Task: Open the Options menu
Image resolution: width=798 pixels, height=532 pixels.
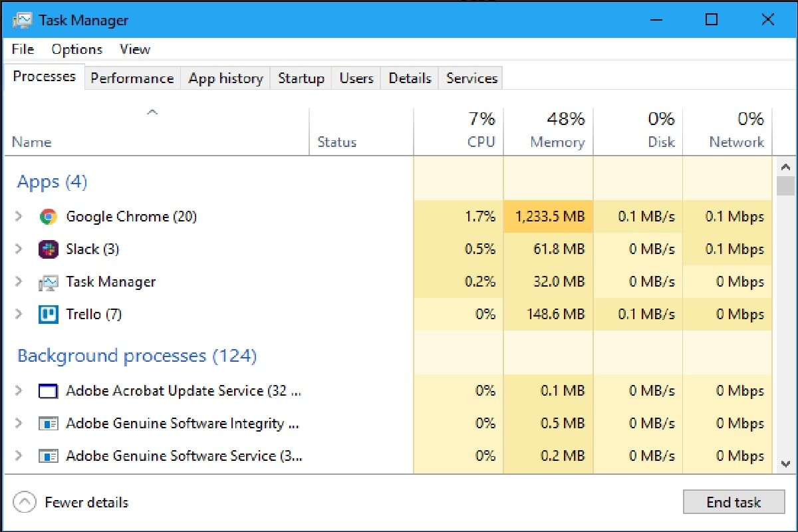Action: [x=76, y=49]
